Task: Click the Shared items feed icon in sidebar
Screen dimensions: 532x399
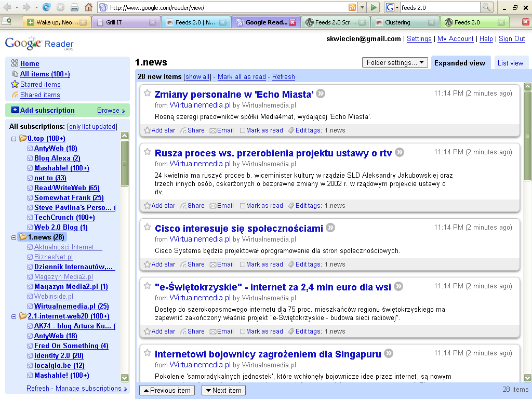Action: pos(15,95)
